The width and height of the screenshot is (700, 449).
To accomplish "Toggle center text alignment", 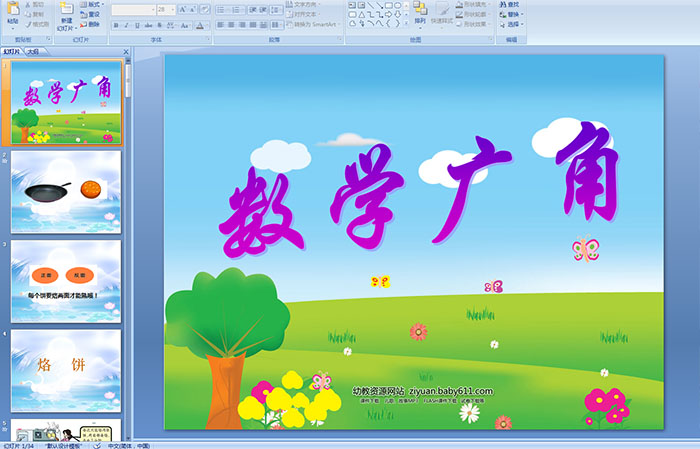I will 231,25.
